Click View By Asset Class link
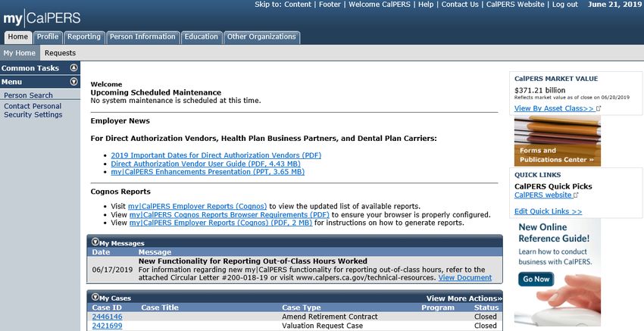 pyautogui.click(x=554, y=108)
